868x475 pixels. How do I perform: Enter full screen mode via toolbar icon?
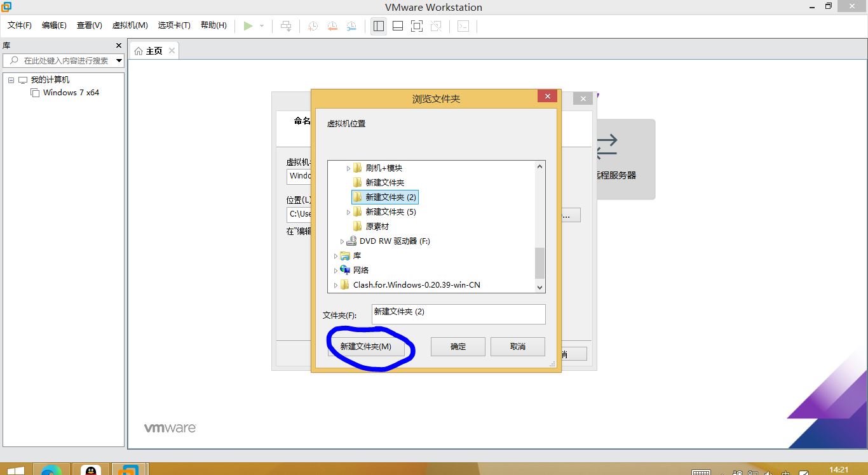tap(417, 26)
